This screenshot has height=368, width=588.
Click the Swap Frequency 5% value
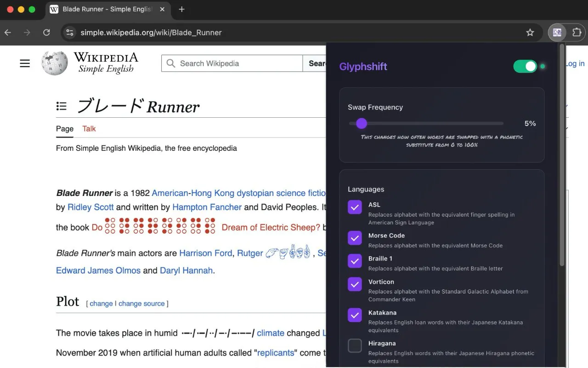click(530, 123)
